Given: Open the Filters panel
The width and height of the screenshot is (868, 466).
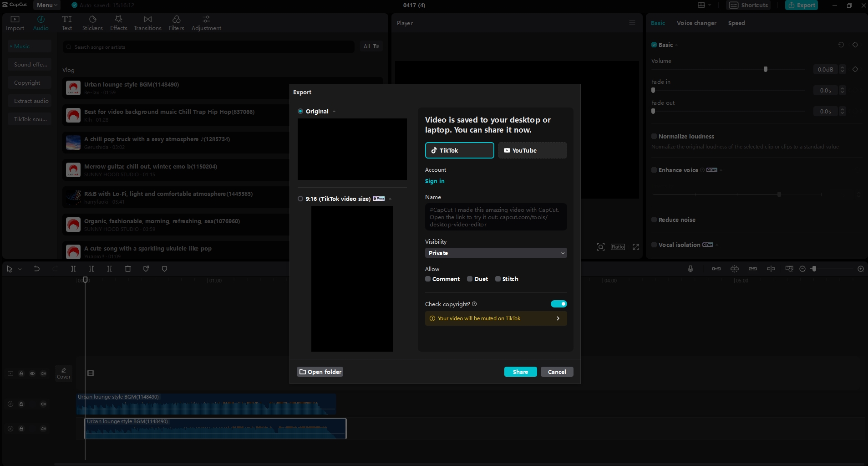Looking at the screenshot, I should coord(176,23).
